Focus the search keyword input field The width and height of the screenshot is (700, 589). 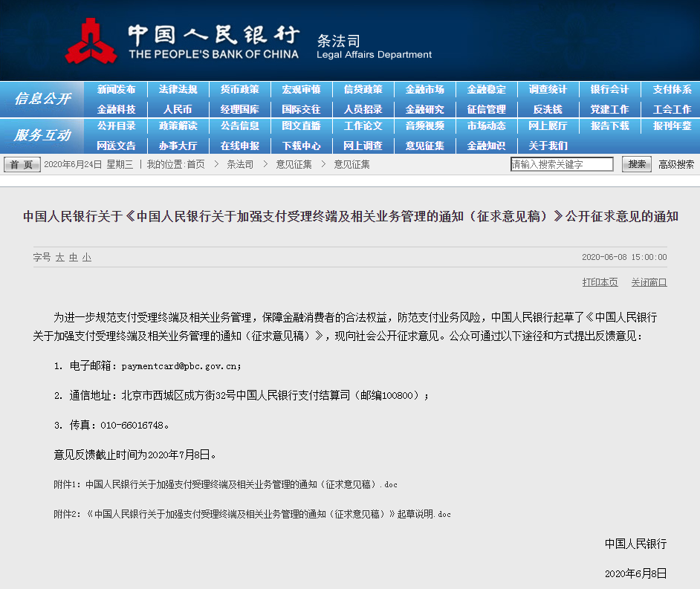coord(562,164)
